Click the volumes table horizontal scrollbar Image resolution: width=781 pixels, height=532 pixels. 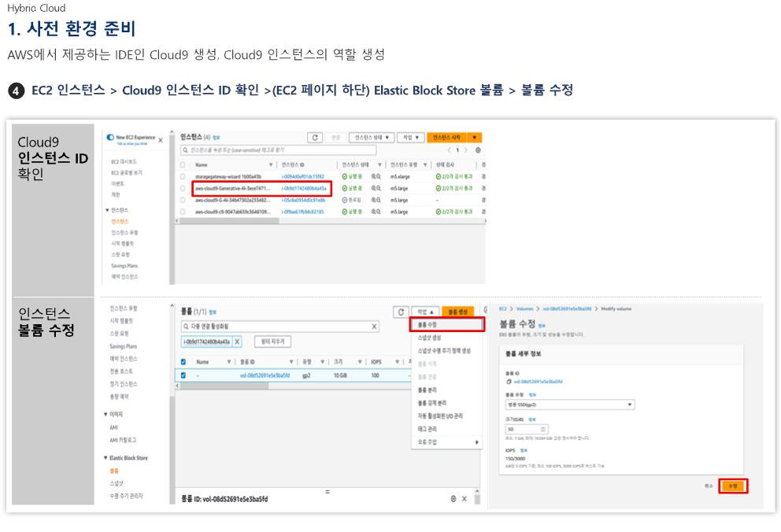pos(224,385)
